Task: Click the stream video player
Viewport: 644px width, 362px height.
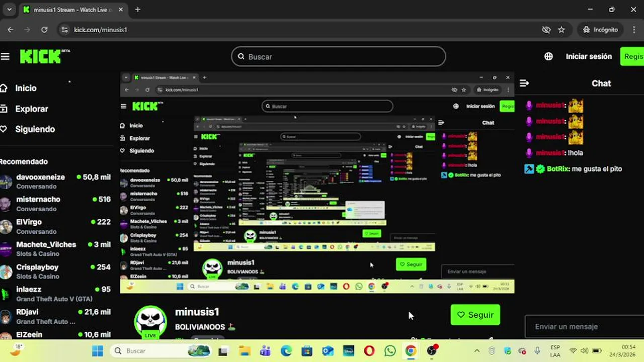Action: point(317,183)
